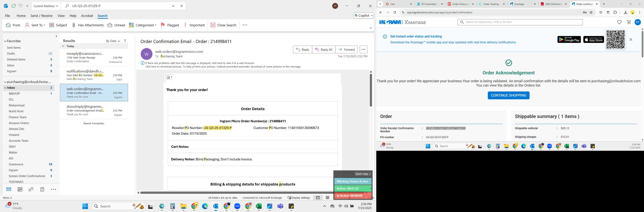Image resolution: width=644 pixels, height=212 pixels.
Task: Toggle the Unread filter
Action: tap(116, 25)
